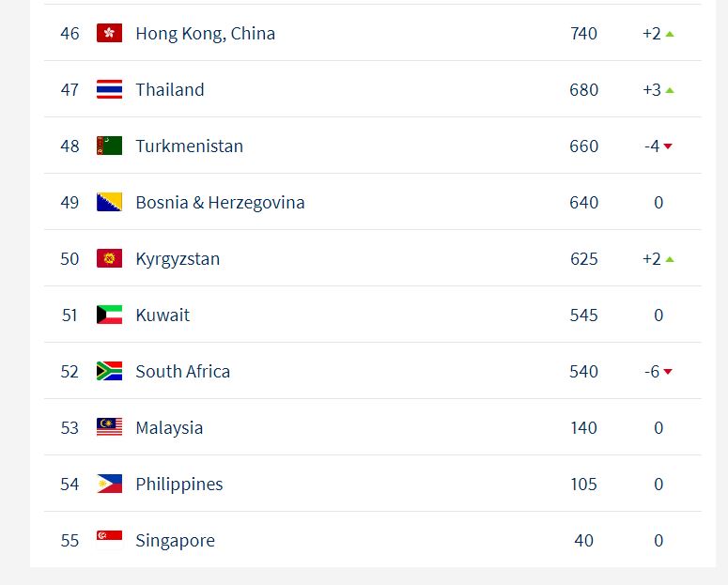
Task: Click the green up arrow beside Hong Kong's +2
Action: pyautogui.click(x=670, y=34)
